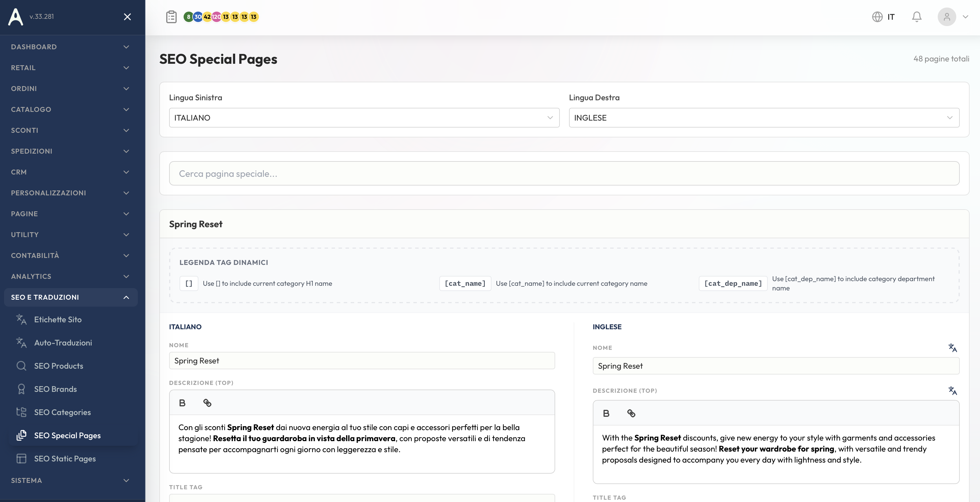Expand the CRM menu section

coord(71,172)
